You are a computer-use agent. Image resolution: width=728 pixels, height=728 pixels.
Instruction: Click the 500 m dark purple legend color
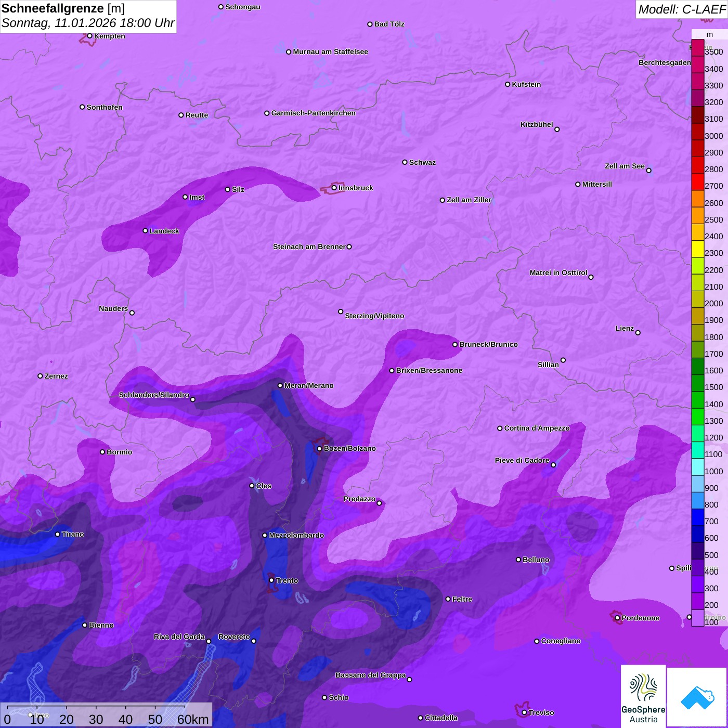point(698,551)
